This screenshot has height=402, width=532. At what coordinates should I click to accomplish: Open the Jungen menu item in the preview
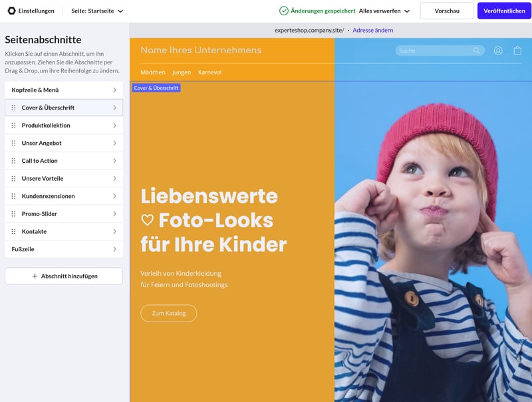coord(182,72)
